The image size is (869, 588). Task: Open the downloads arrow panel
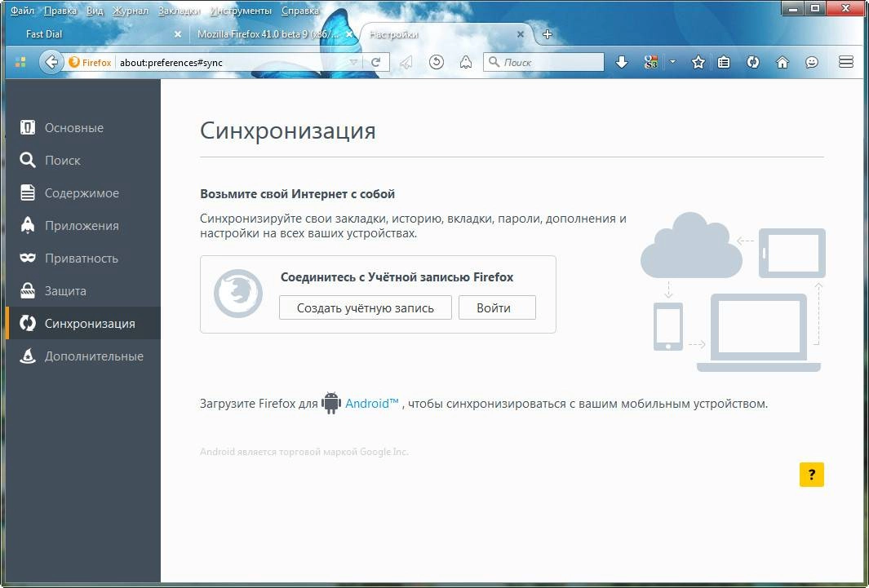622,63
